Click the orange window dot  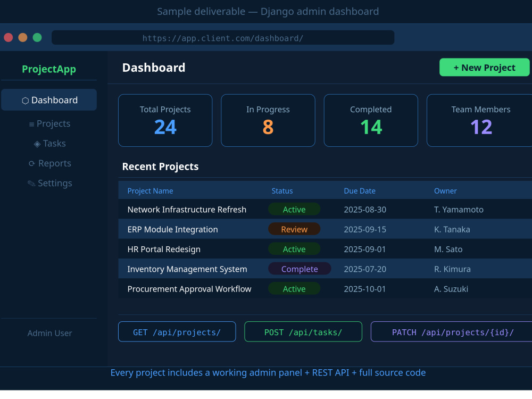[23, 37]
